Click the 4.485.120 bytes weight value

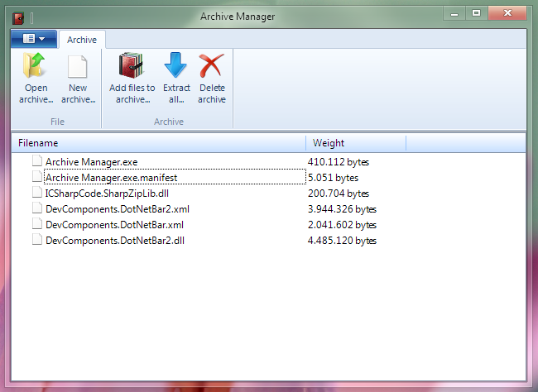(x=342, y=241)
